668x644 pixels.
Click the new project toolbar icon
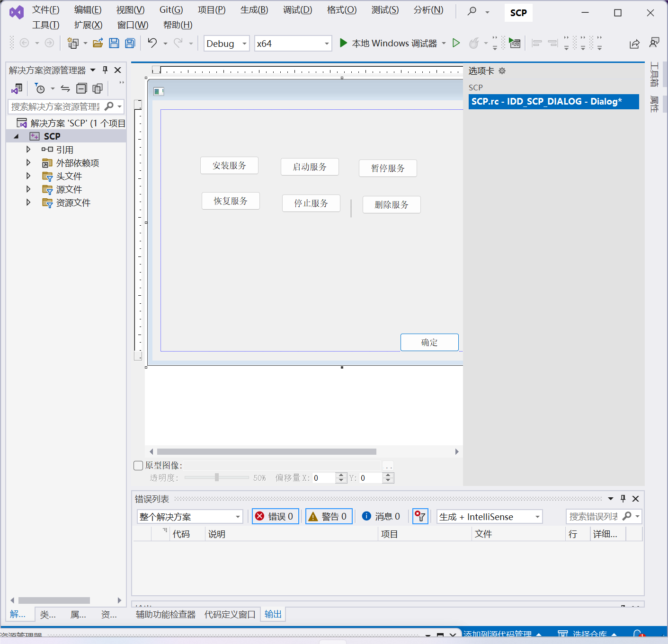click(x=73, y=44)
